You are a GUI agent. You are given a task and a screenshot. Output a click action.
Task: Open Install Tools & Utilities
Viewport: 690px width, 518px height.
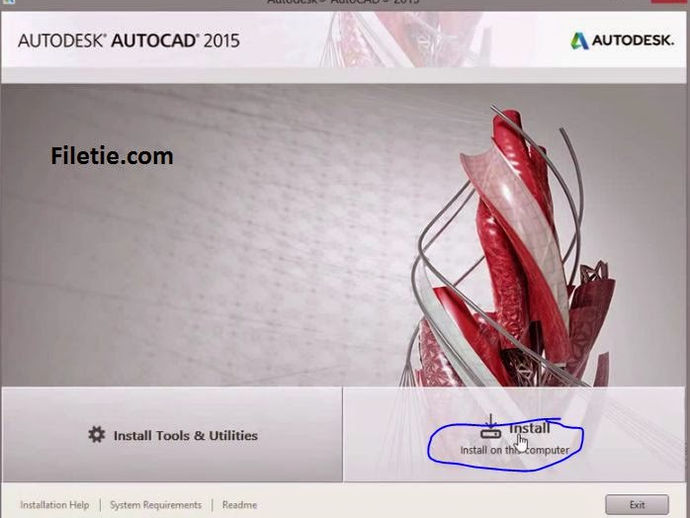tap(172, 435)
